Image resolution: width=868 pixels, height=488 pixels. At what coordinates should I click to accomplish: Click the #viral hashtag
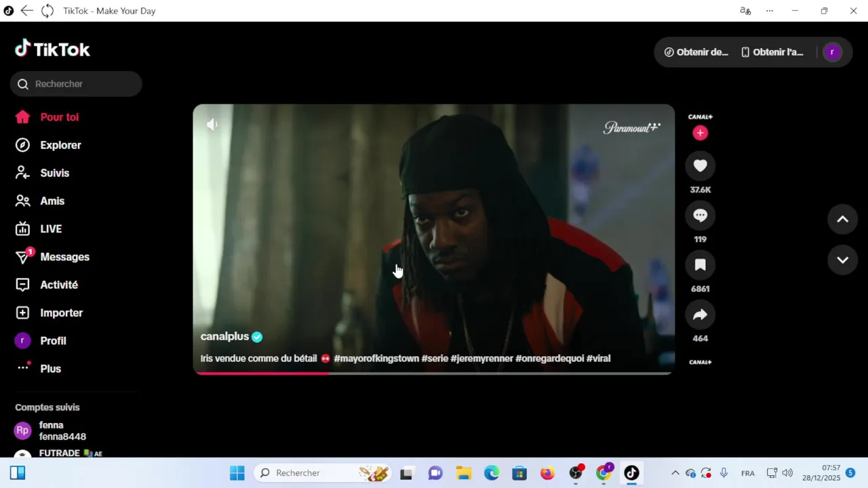[598, 359]
